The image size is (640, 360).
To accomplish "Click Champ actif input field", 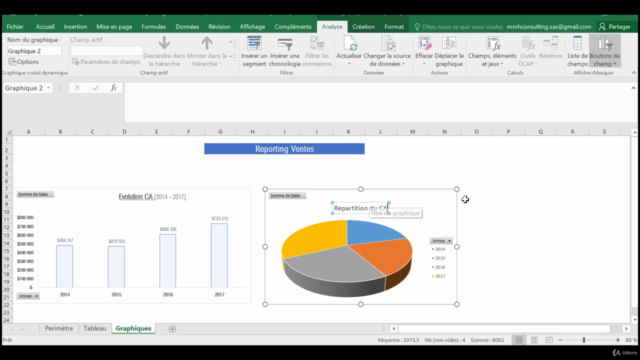I will (x=106, y=51).
